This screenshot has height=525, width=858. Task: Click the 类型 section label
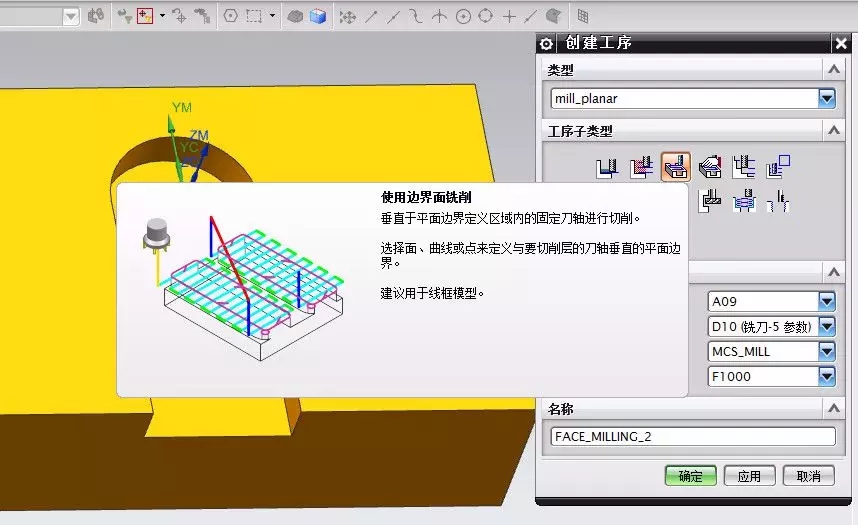click(561, 70)
